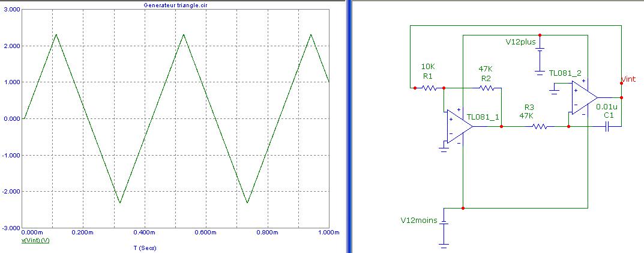Viewport: 644px width, 253px height.
Task: Click the 0.600m x-axis value
Action: 206,233
